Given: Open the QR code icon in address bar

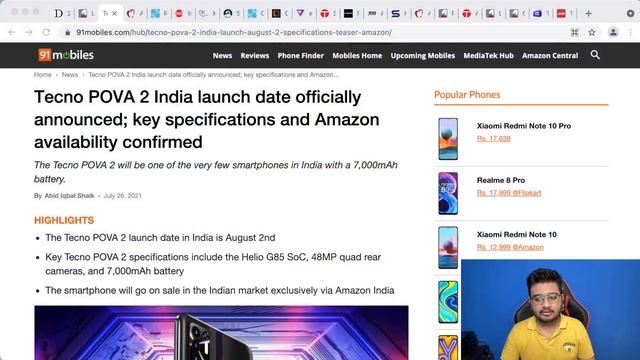Looking at the screenshot, I should click(575, 32).
